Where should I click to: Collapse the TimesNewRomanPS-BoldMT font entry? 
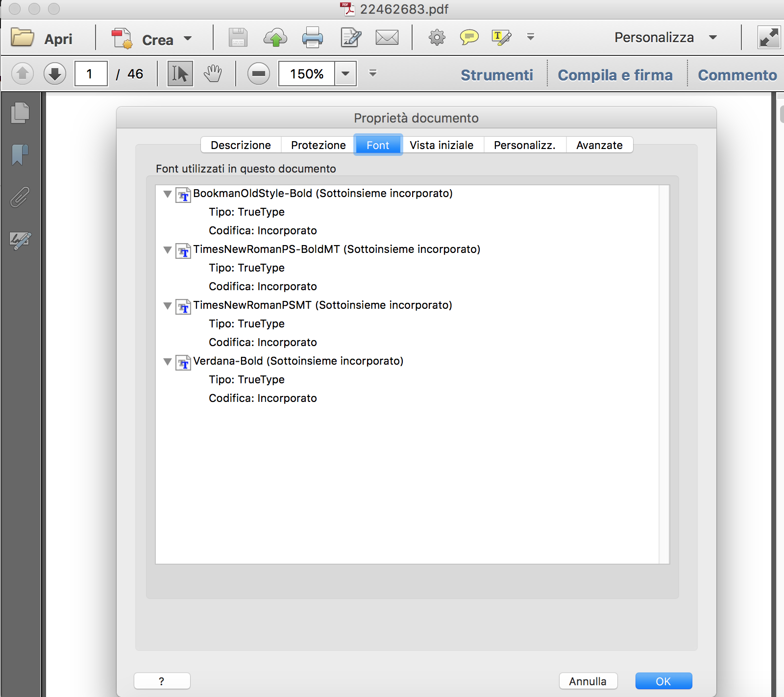(x=168, y=250)
